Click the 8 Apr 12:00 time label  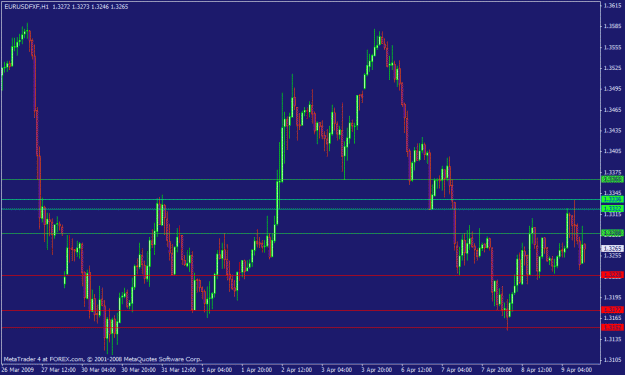537,370
